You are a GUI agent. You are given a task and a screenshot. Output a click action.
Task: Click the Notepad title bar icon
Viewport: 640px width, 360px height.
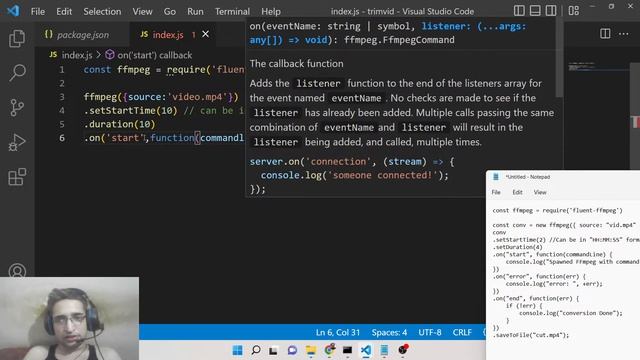[496, 177]
